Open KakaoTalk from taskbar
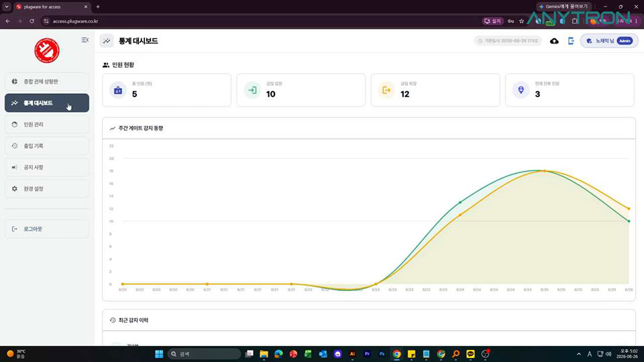The image size is (644, 362). [470, 354]
